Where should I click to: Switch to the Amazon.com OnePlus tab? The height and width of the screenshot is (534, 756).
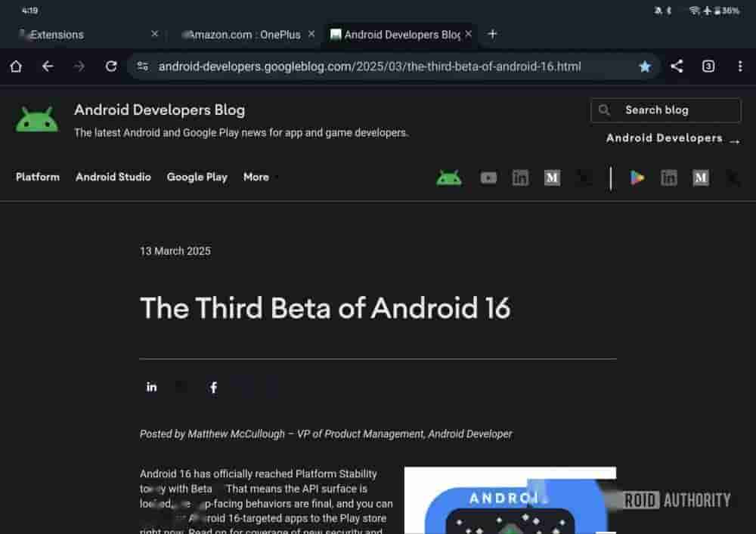pos(243,35)
